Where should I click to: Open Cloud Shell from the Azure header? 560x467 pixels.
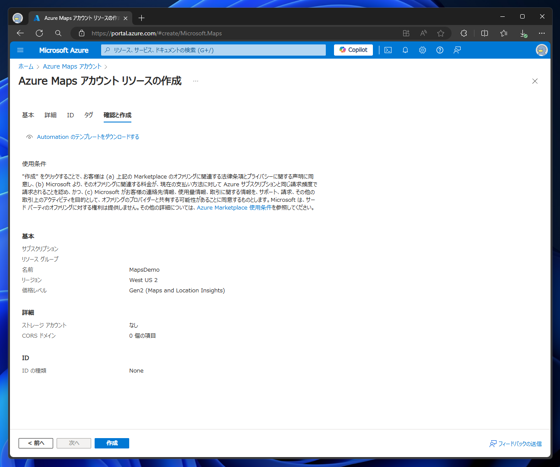388,50
